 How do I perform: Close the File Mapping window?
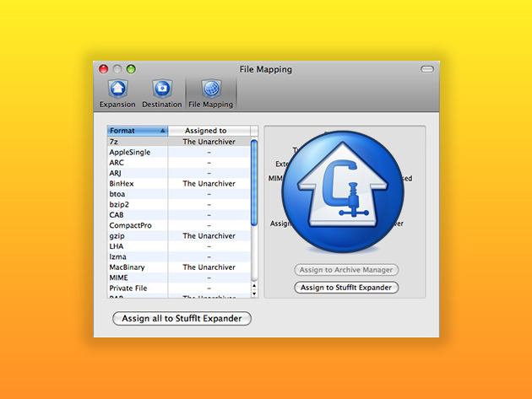coord(104,69)
